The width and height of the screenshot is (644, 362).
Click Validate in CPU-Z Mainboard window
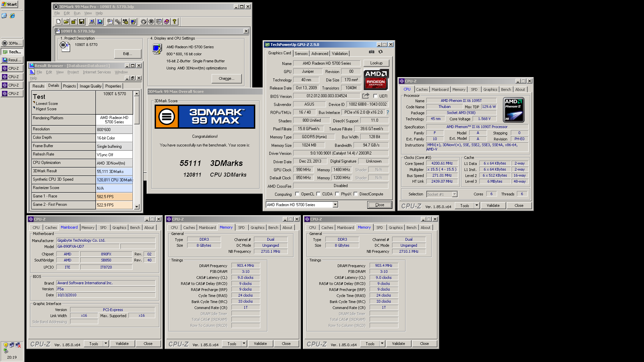point(122,344)
